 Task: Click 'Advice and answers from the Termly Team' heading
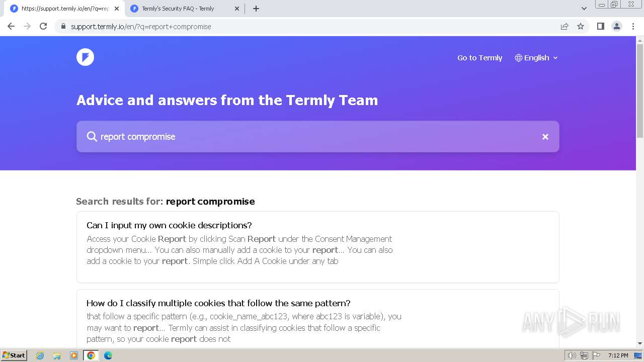227,101
